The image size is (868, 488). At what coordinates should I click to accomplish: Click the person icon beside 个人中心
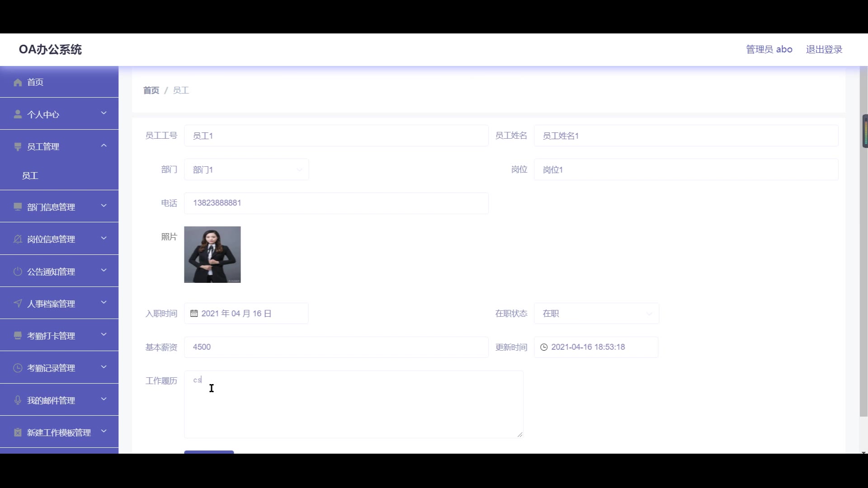18,114
